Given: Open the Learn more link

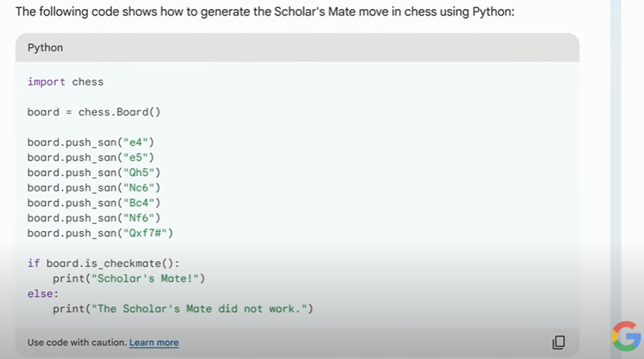Looking at the screenshot, I should 154,343.
